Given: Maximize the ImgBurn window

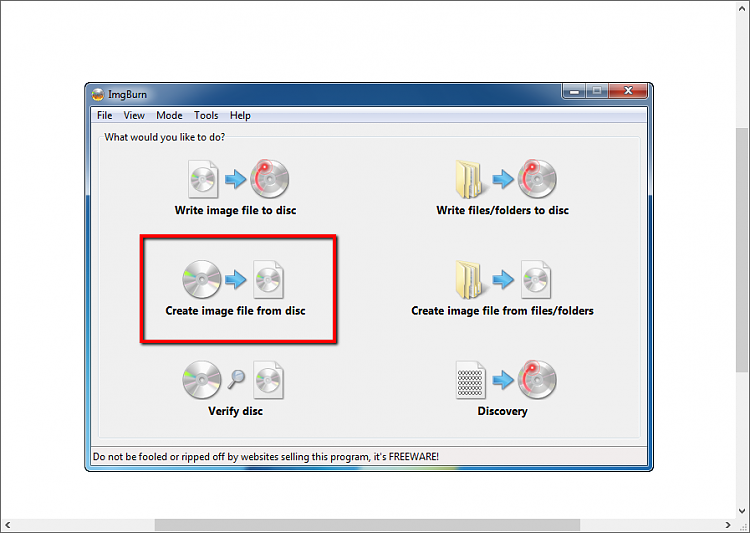Looking at the screenshot, I should [597, 91].
